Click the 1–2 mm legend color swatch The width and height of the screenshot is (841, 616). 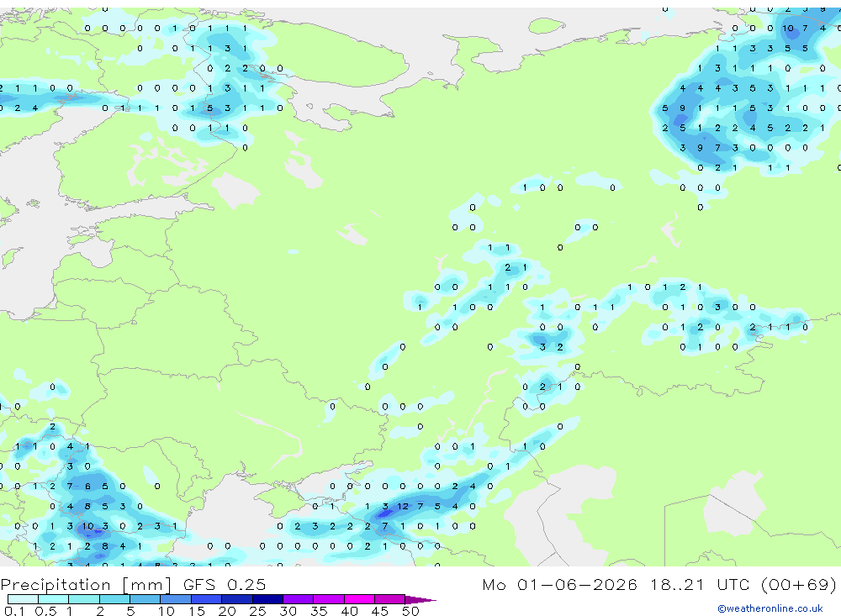pyautogui.click(x=84, y=599)
